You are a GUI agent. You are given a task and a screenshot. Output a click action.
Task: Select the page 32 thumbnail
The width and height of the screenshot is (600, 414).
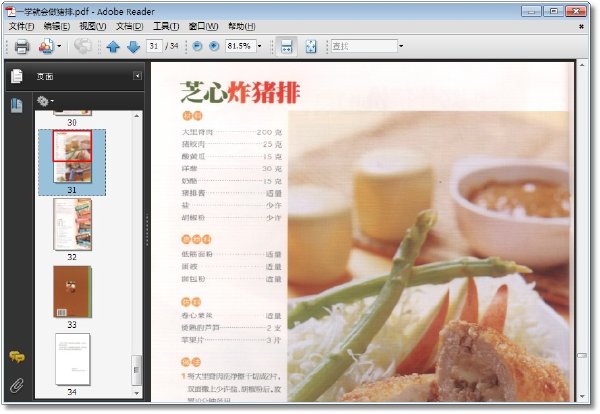click(73, 224)
